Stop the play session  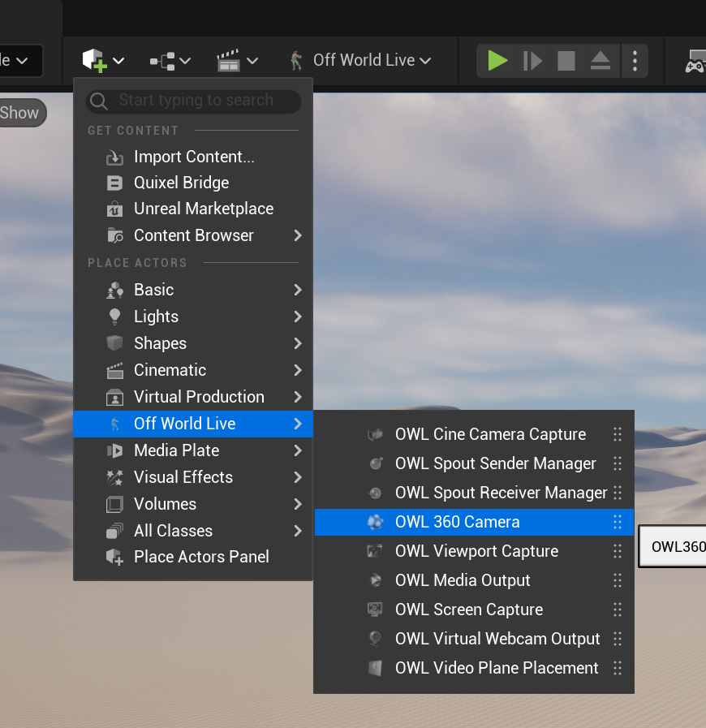(566, 61)
